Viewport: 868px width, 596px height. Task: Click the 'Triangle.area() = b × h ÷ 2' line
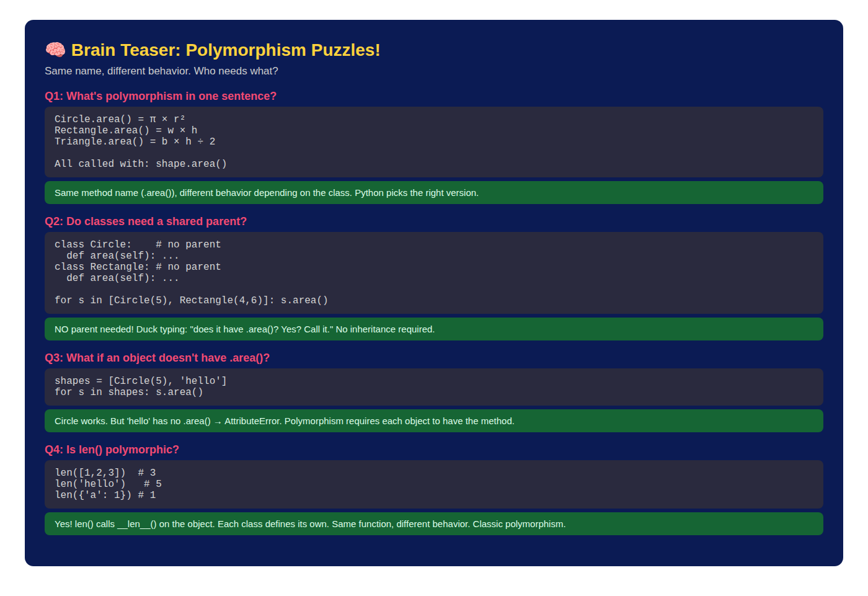[x=135, y=141]
